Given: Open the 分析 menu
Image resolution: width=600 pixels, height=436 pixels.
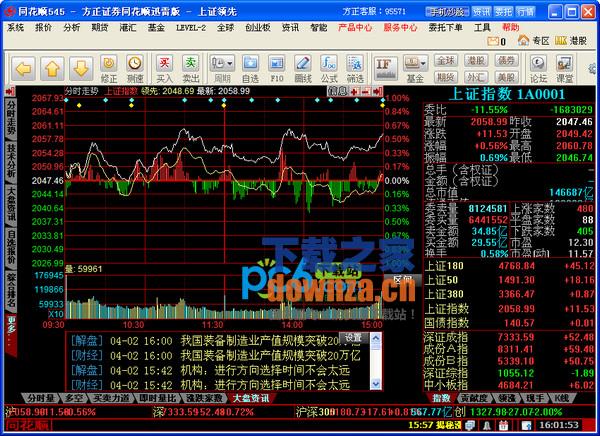Looking at the screenshot, I should tap(71, 28).
